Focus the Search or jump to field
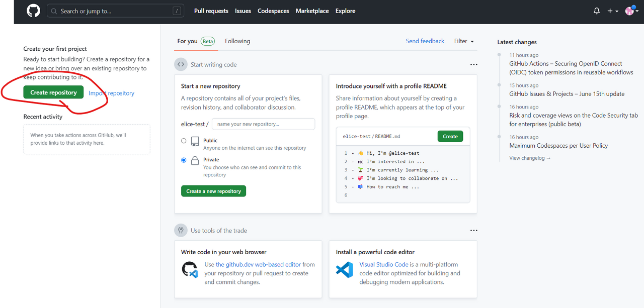This screenshot has width=644, height=308. pos(115,11)
